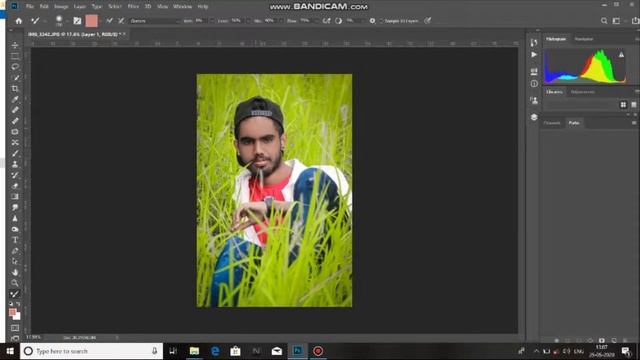The width and height of the screenshot is (640, 360).
Task: Toggle clean brush after each stroke
Action: click(121, 21)
